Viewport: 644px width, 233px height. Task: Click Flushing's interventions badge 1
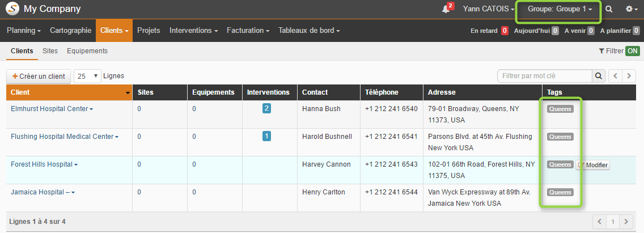(266, 136)
